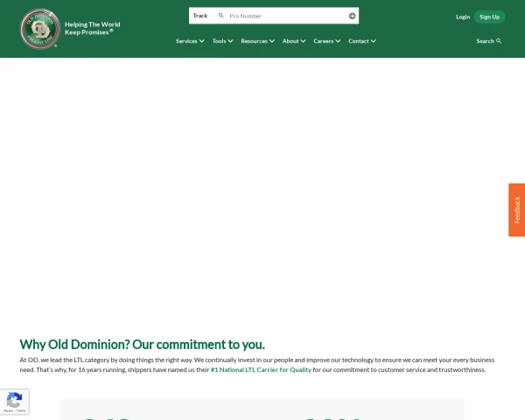Click the Helping The World Keep Promises tagline
The width and height of the screenshot is (525, 420).
(x=93, y=28)
